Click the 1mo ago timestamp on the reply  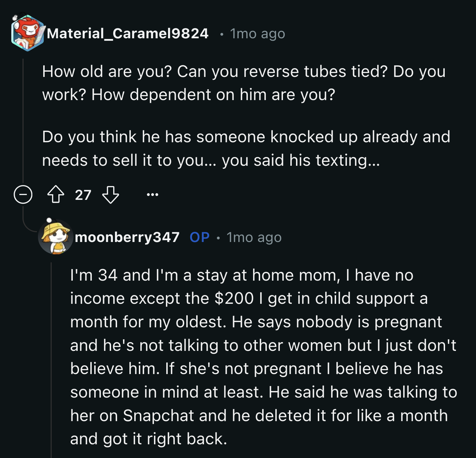(254, 237)
